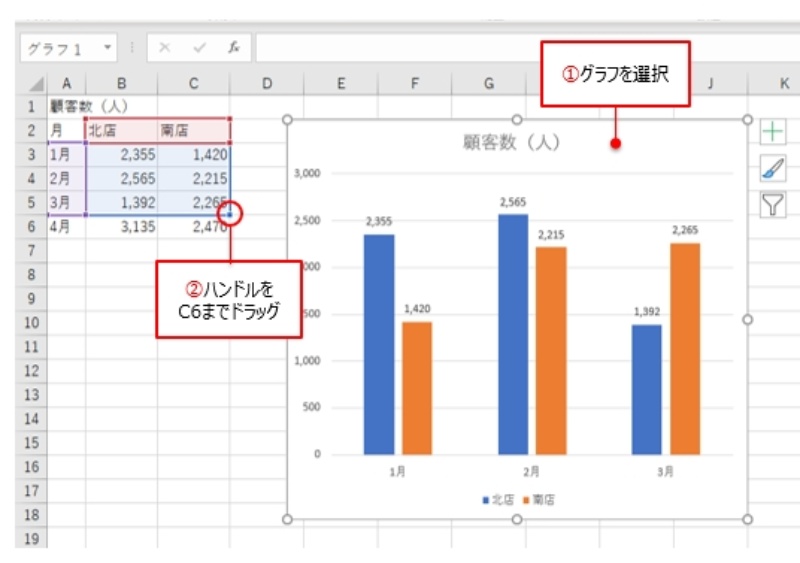This screenshot has height=563, width=800.
Task: Click the chart's top-left resize handle
Action: point(288,120)
